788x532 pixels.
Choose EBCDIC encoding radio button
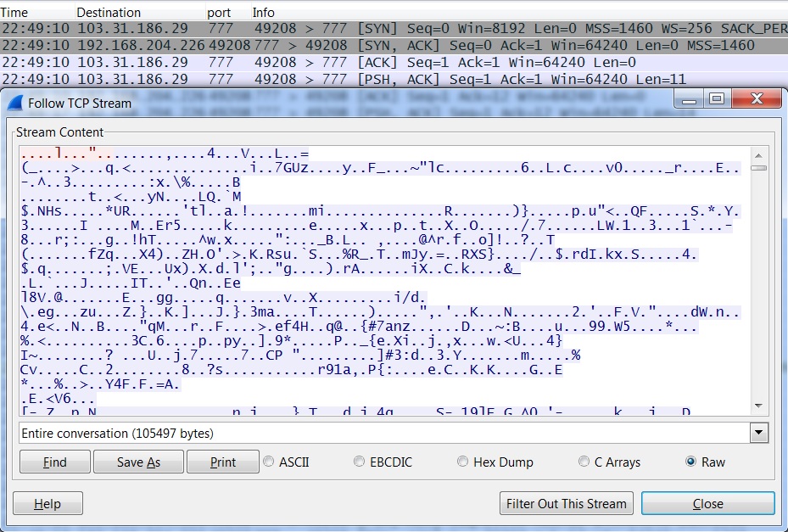pos(360,462)
